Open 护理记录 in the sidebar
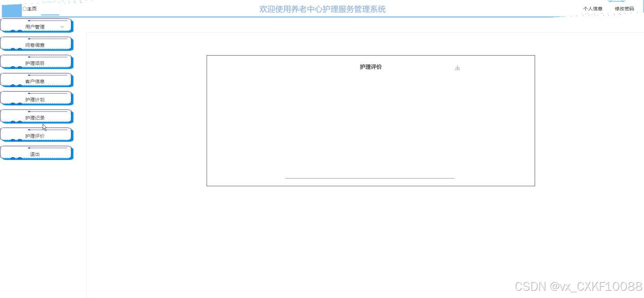Viewport: 644px width, 298px height. click(36, 117)
